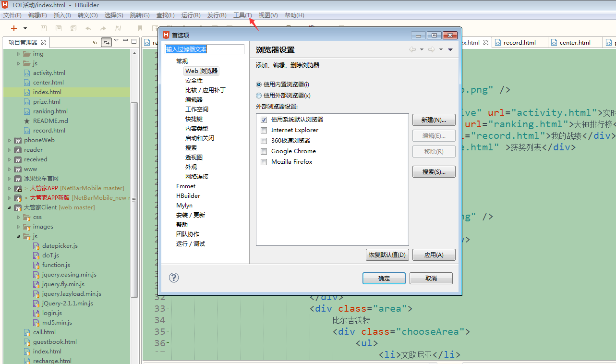Check the Mozilla Firefox checkbox
The width and height of the screenshot is (616, 364).
tap(264, 162)
